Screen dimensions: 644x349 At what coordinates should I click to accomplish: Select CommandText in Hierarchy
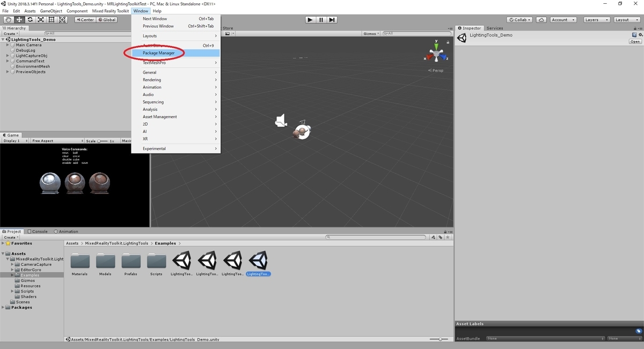tap(30, 61)
